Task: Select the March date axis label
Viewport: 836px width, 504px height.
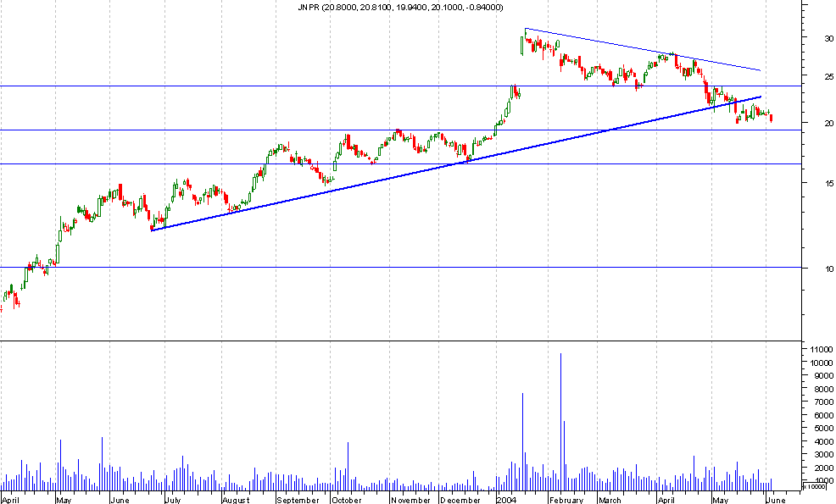Action: (610, 501)
